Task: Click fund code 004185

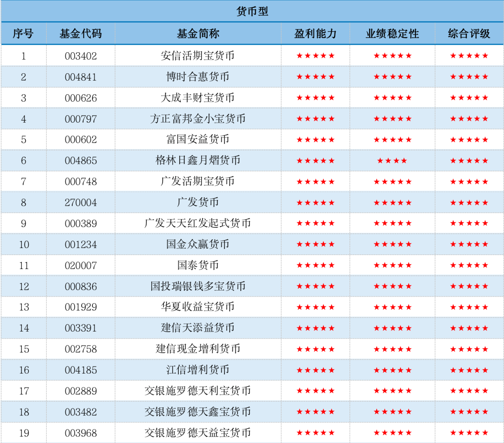Action: [x=81, y=370]
